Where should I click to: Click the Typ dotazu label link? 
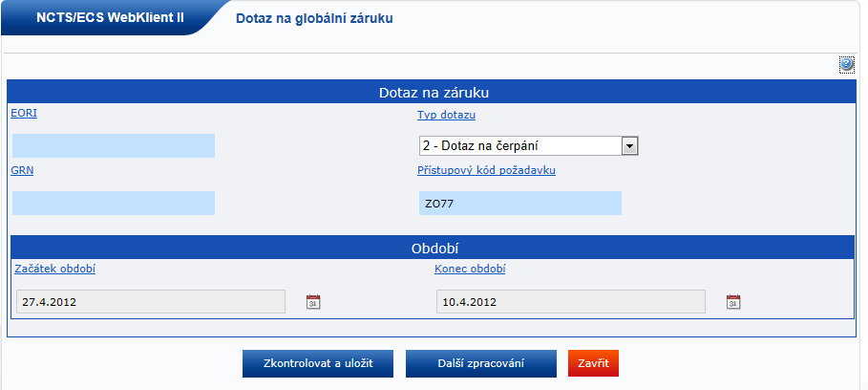coord(446,115)
